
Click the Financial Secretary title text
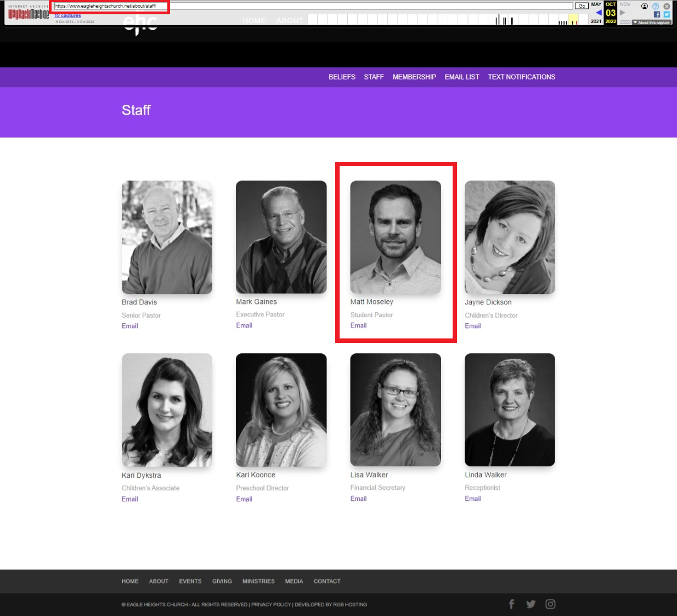(378, 488)
